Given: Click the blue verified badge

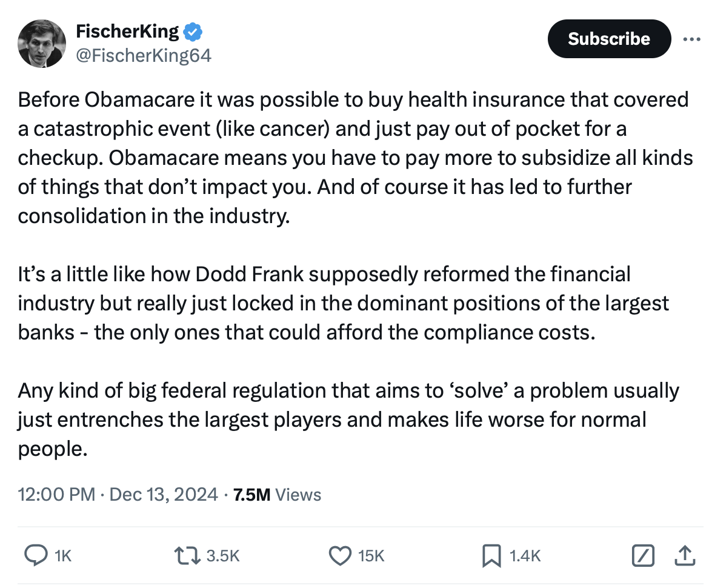Looking at the screenshot, I should pyautogui.click(x=193, y=31).
